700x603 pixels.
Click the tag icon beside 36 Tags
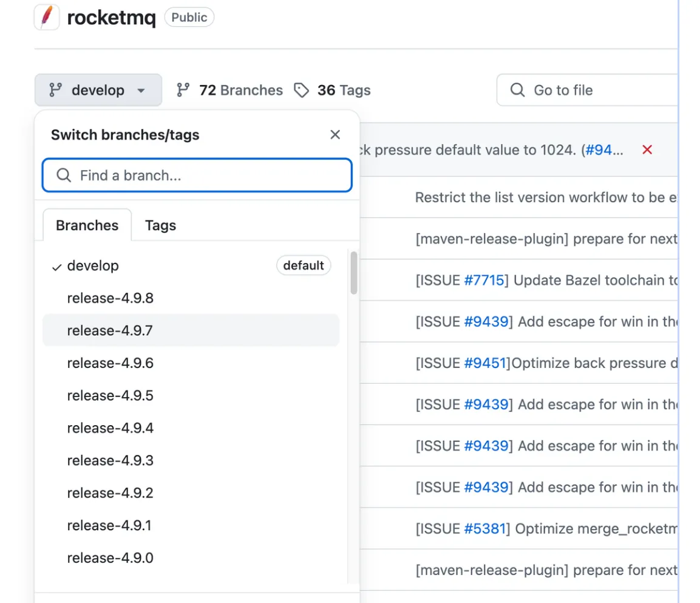tap(301, 90)
